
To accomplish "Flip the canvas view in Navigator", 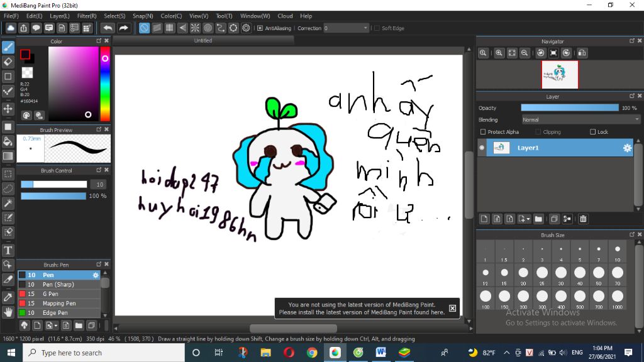I will tap(582, 53).
